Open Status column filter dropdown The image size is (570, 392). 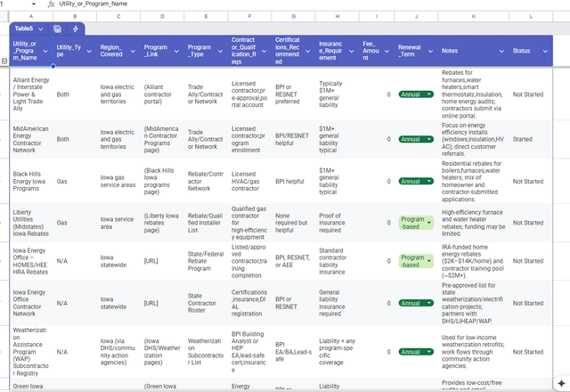[x=545, y=52]
